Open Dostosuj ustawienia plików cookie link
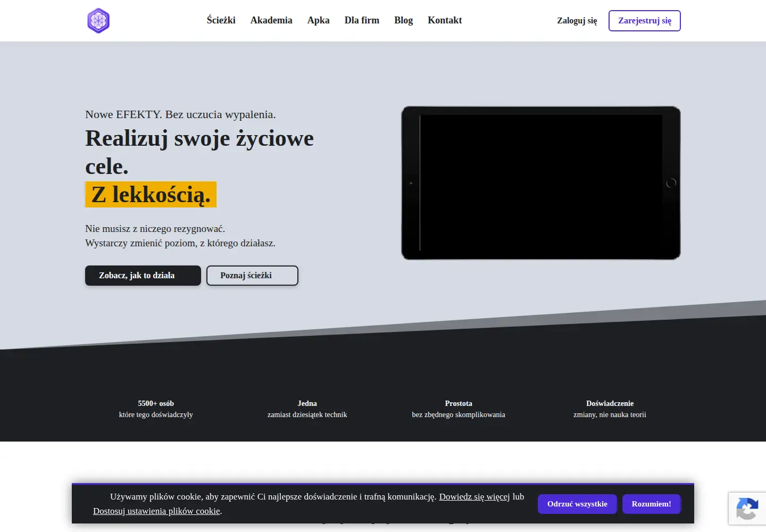Viewport: 766px width, 532px height. (x=156, y=511)
